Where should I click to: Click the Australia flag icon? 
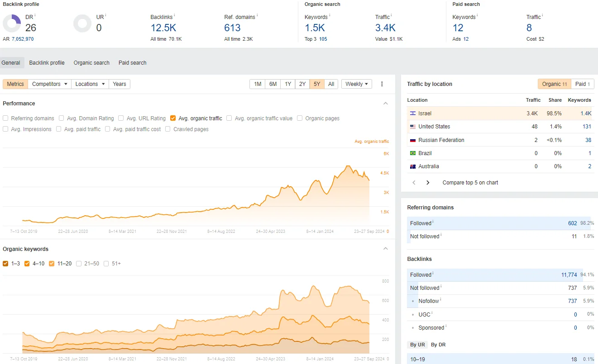[413, 166]
